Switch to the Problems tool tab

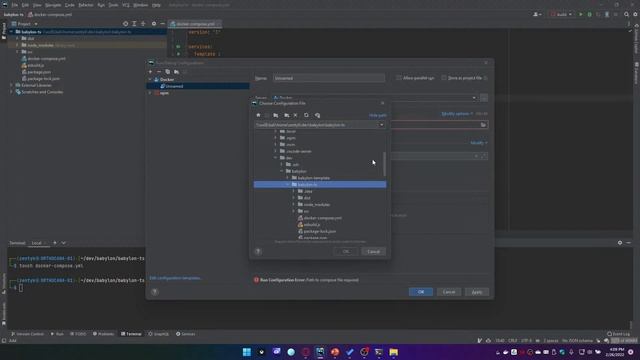[103, 334]
